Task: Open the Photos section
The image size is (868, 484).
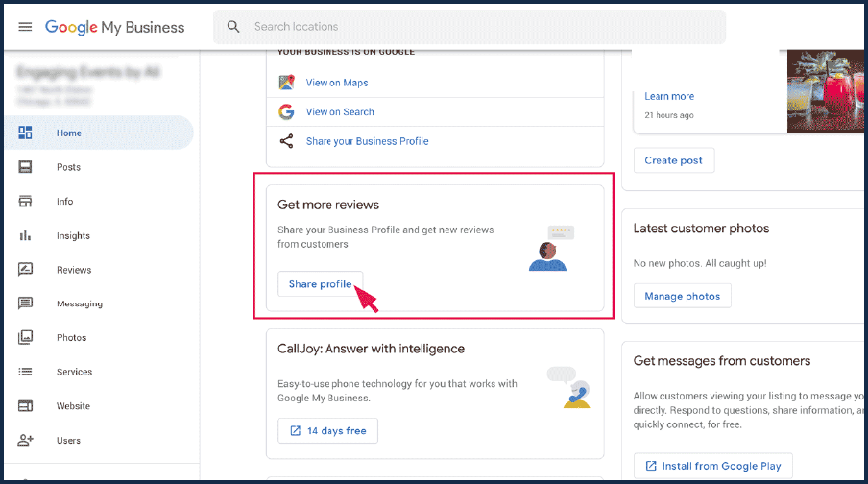Action: tap(71, 338)
